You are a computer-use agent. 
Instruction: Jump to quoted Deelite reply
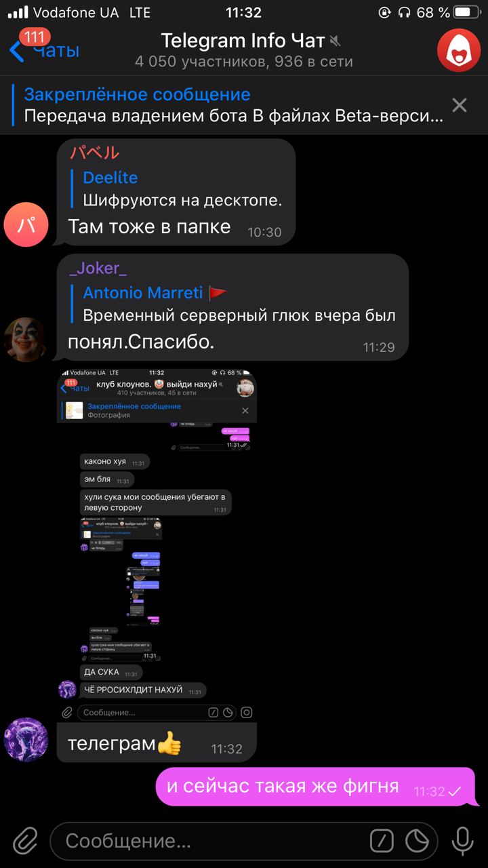pos(178,189)
